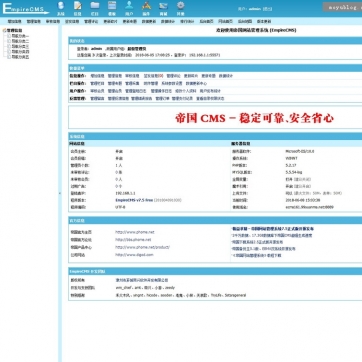The width and height of the screenshot is (362, 362).
Task: Open the 插件 (Plugin) tools icon
Action: click(x=146, y=5)
